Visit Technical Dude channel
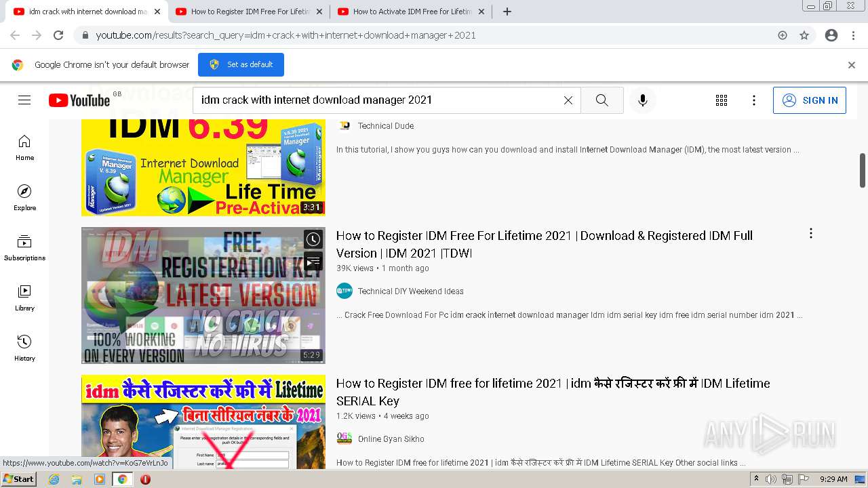The width and height of the screenshot is (868, 488). (x=386, y=126)
